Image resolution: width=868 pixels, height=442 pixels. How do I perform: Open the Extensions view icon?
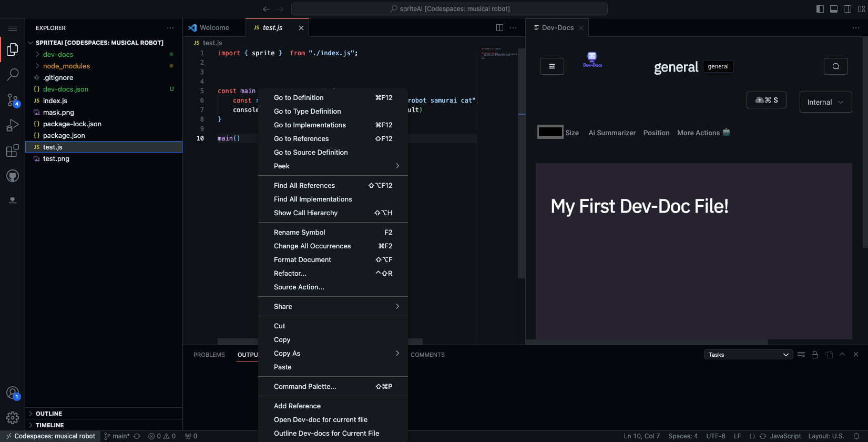pos(13,151)
